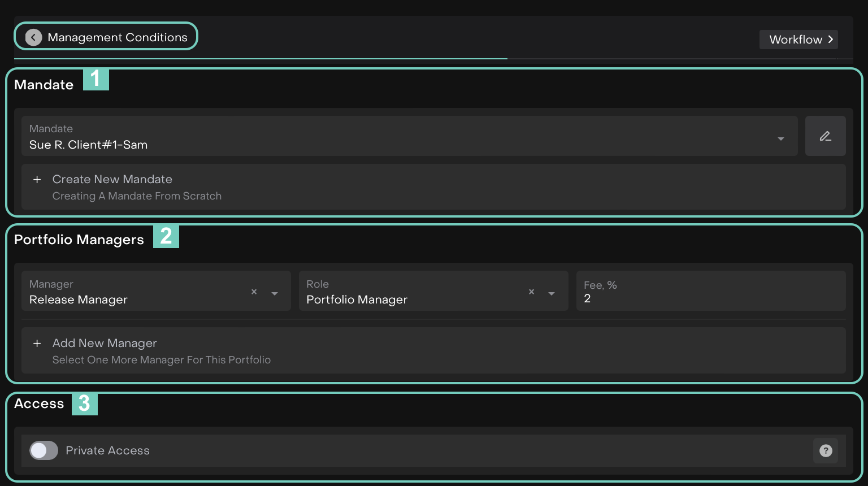This screenshot has height=486, width=868.
Task: Click the Create New Mandate text
Action: pyautogui.click(x=112, y=180)
